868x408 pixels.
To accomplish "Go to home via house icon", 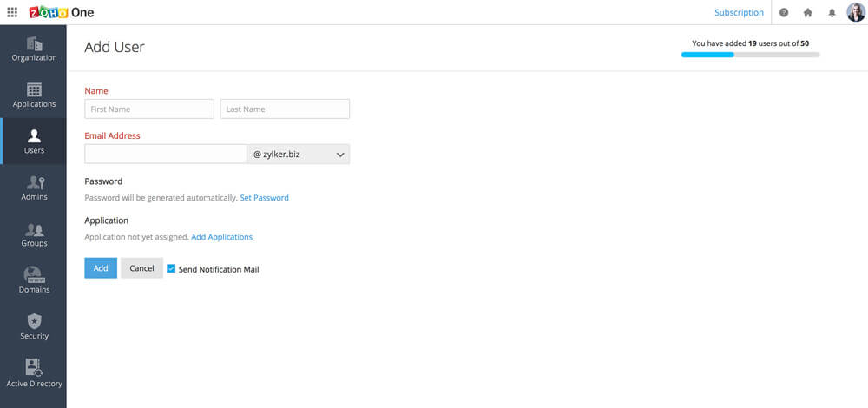I will 807,13.
